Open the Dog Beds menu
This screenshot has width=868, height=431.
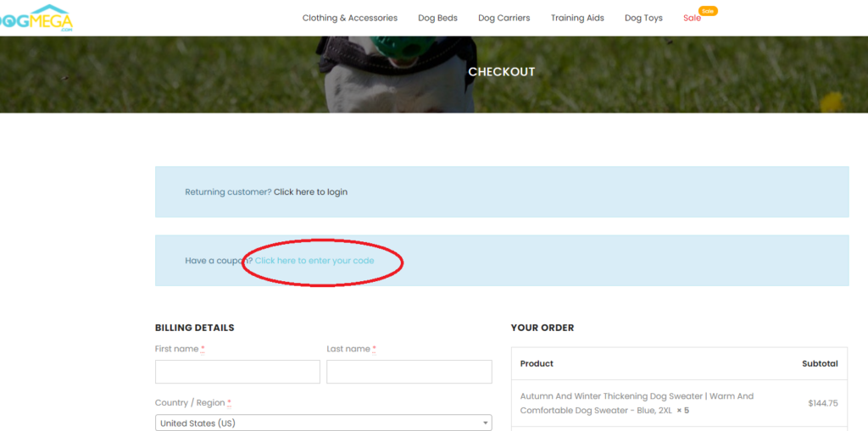click(438, 19)
